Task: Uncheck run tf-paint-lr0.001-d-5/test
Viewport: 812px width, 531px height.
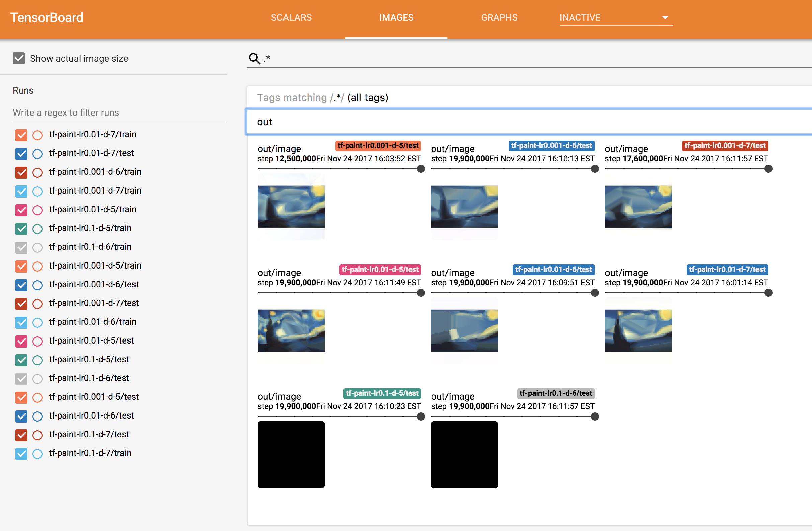Action: (21, 397)
